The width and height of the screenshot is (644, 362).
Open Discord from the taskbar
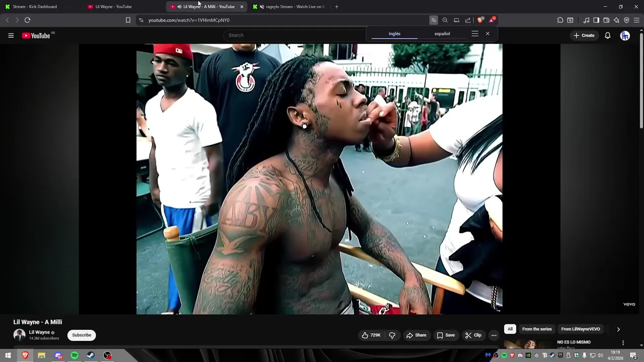tap(58, 355)
